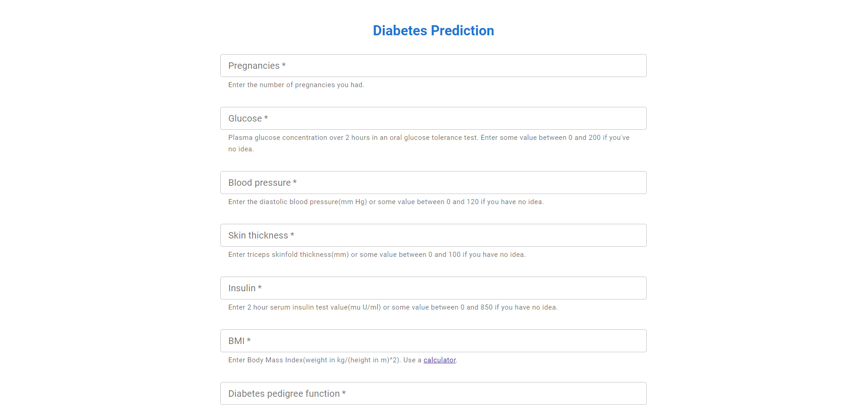Focus the triceps skinfold thickness input
The height and width of the screenshot is (405, 868).
pos(433,235)
